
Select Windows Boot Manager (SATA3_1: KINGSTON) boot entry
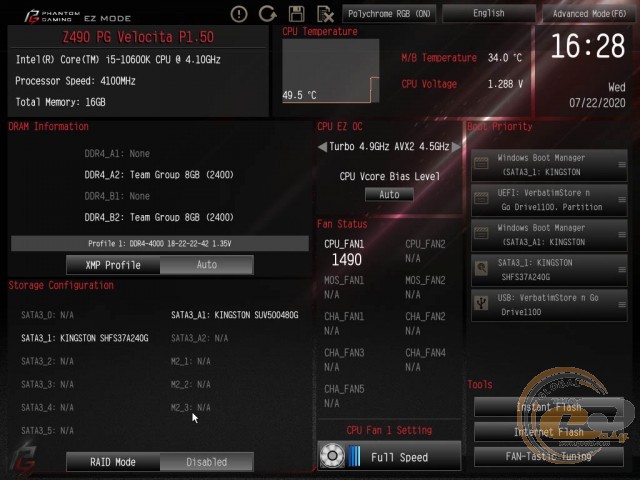(549, 165)
